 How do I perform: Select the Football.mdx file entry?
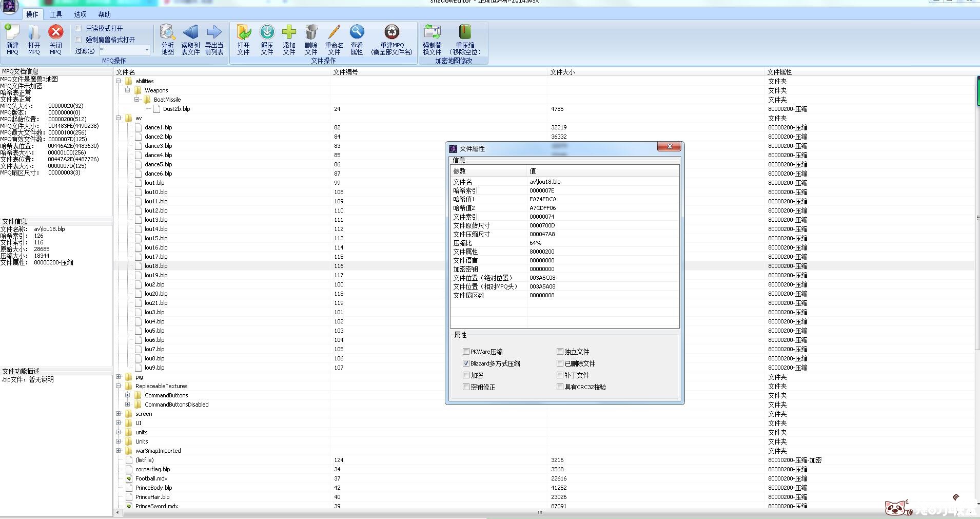(151, 478)
